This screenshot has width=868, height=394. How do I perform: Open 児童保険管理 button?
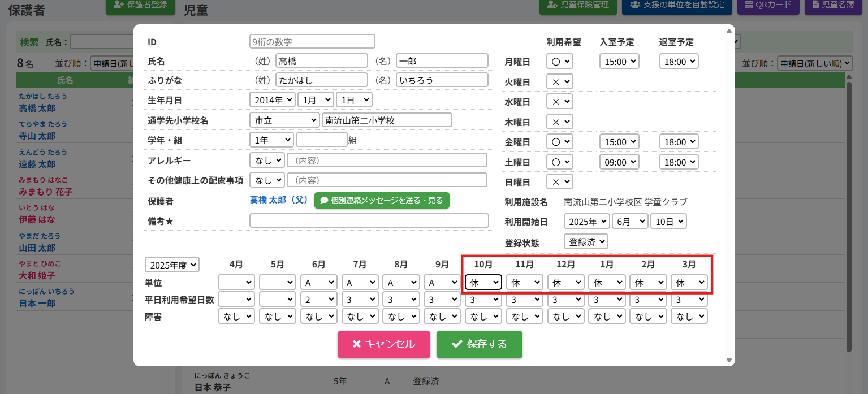(x=578, y=5)
